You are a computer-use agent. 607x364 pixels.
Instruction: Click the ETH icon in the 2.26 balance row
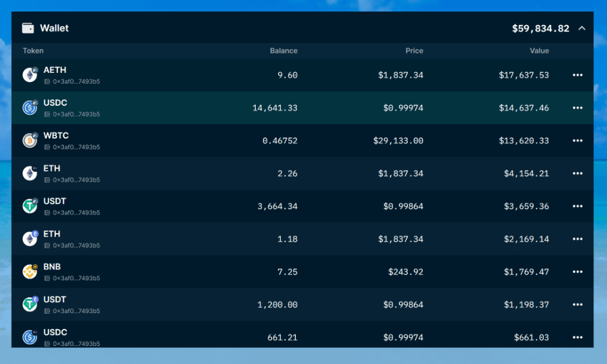[x=30, y=173]
